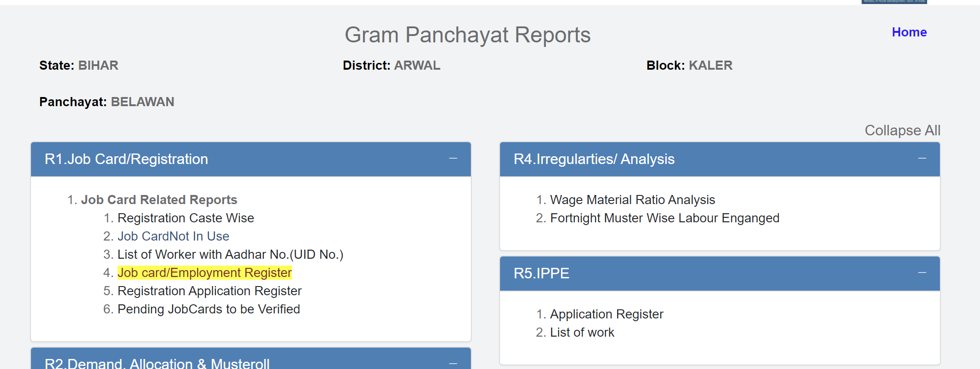Open Pending JobCards to be Verified
The image size is (980, 369).
click(x=209, y=309)
